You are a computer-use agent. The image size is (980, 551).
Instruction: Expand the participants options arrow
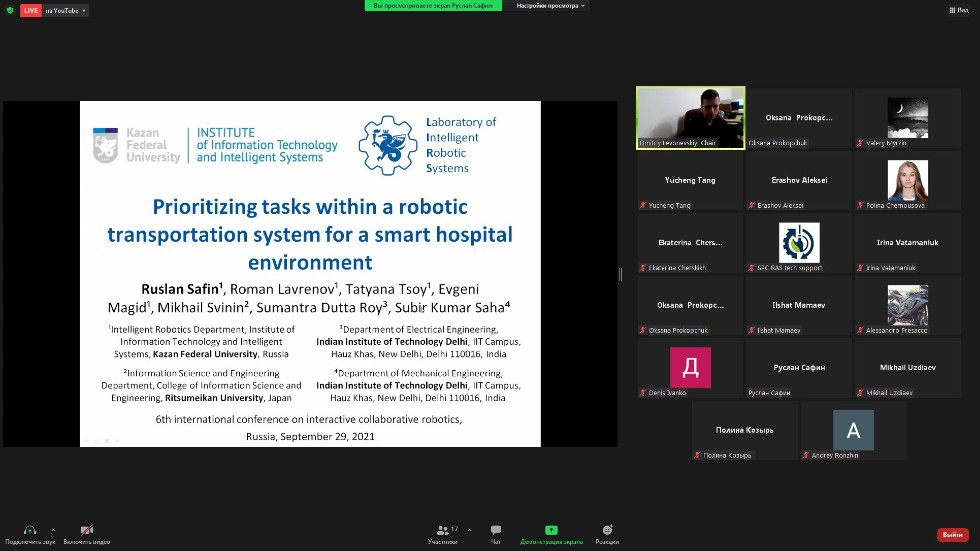click(x=469, y=530)
